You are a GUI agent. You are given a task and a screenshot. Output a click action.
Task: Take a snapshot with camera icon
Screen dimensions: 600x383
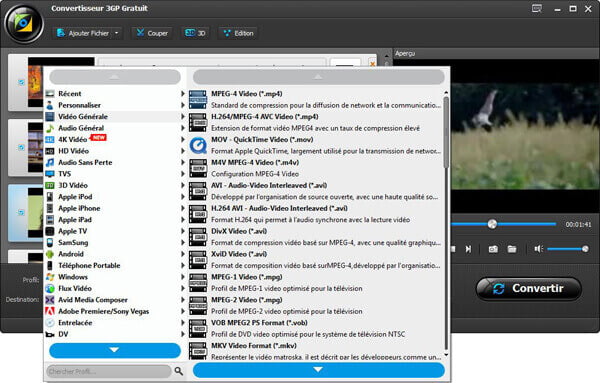[x=493, y=249]
